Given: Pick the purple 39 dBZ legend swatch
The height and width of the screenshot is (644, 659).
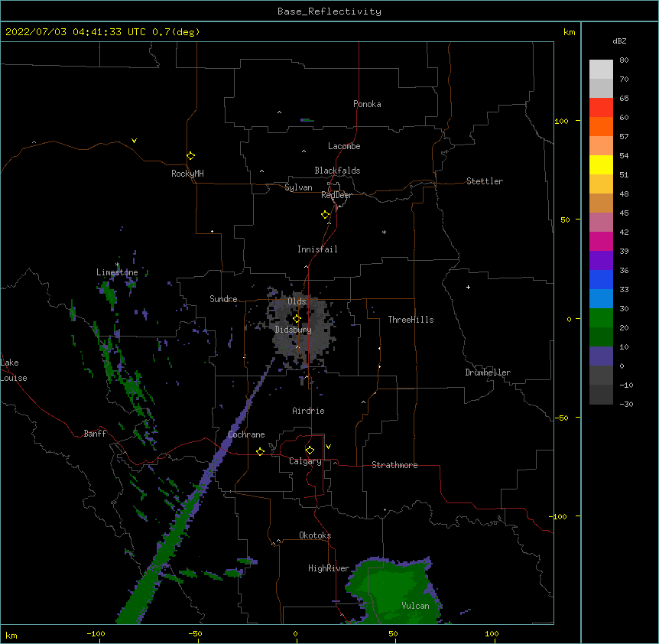Looking at the screenshot, I should [x=601, y=261].
